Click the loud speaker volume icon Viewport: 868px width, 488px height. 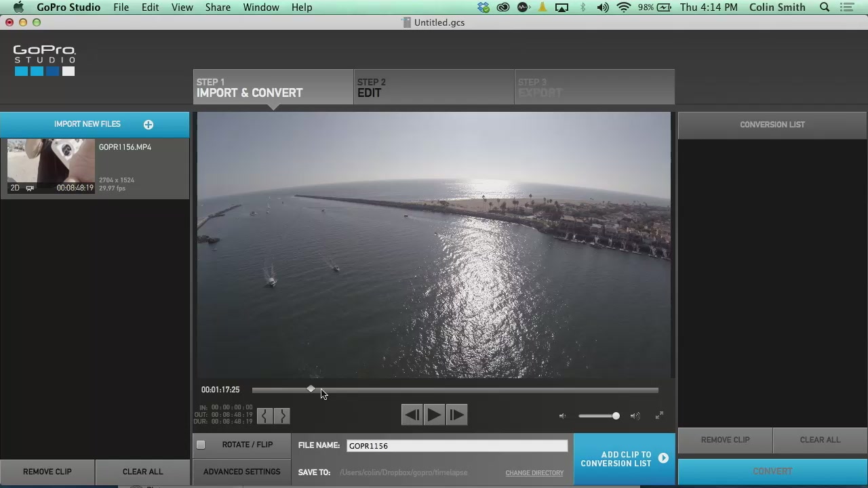[x=635, y=416]
